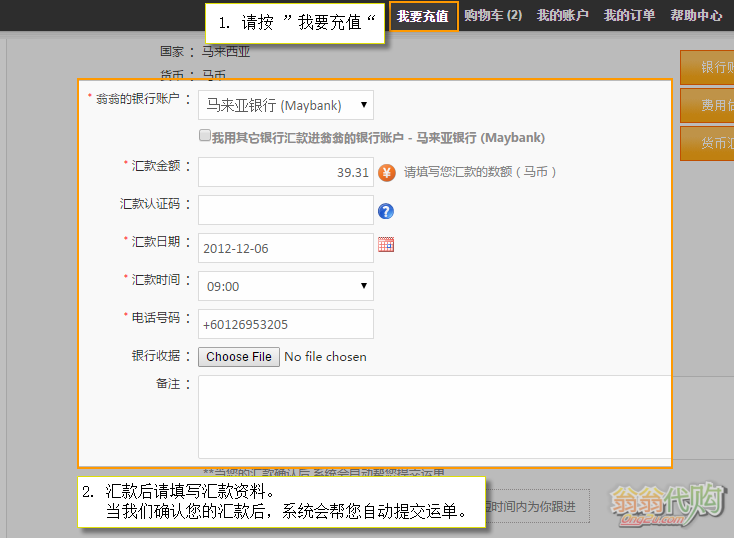Click inside the 备注 remarks textarea
The height and width of the screenshot is (538, 734).
434,417
